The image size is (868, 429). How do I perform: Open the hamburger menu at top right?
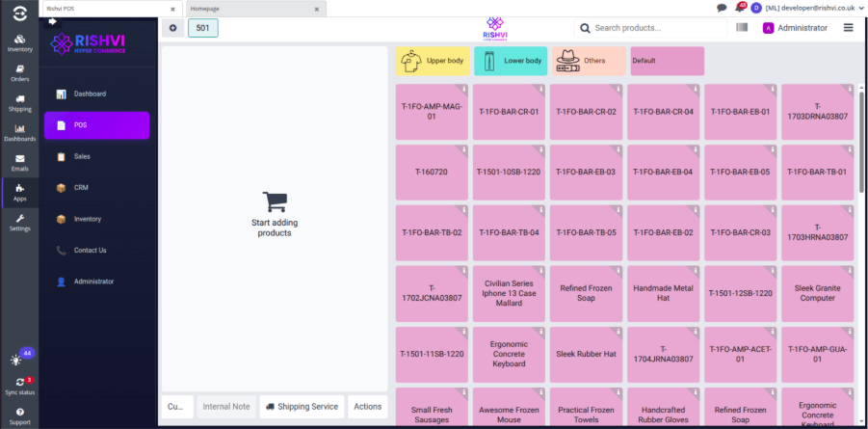coord(848,28)
